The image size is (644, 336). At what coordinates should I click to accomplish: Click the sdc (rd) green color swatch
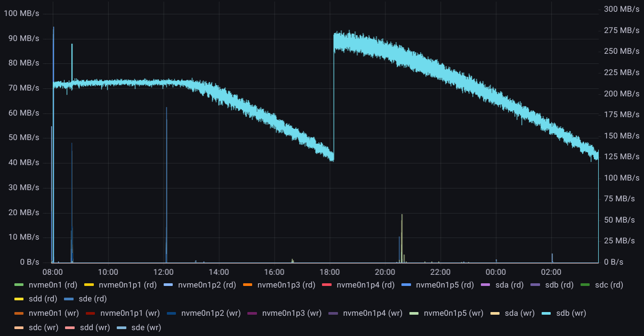585,285
